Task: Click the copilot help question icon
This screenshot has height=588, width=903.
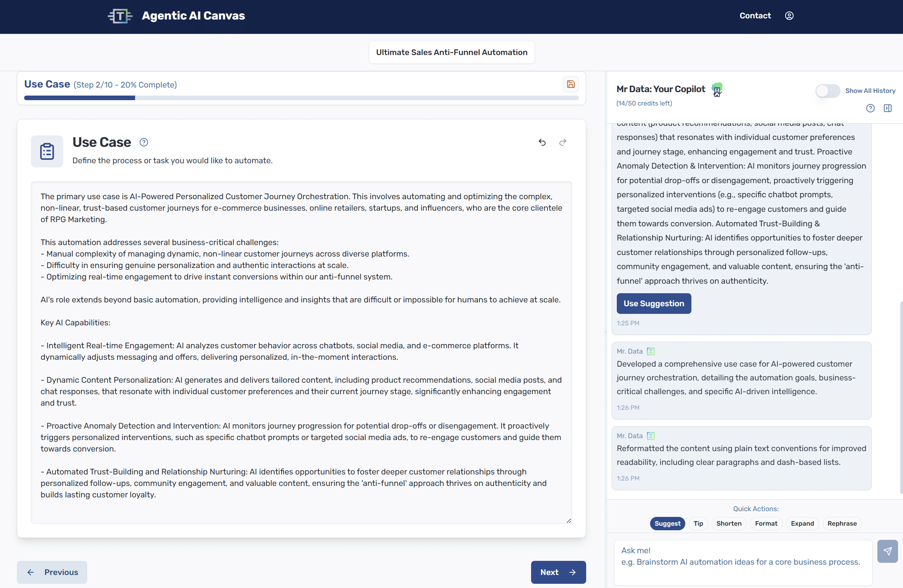Action: 870,108
